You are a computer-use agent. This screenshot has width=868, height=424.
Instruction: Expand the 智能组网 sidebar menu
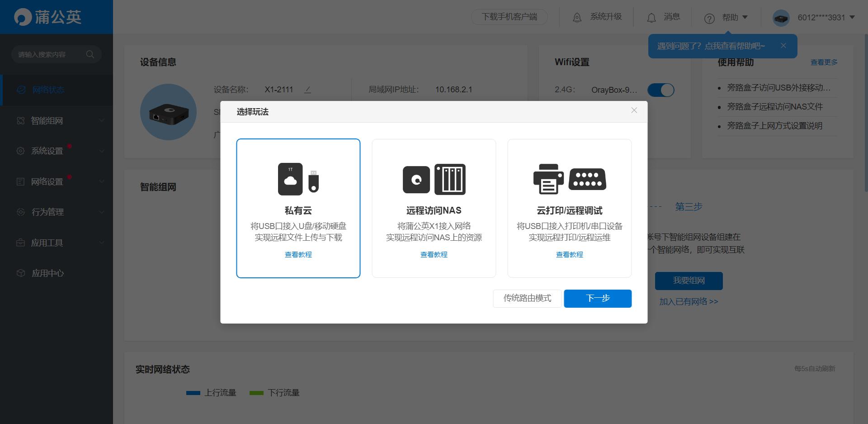[x=57, y=120]
